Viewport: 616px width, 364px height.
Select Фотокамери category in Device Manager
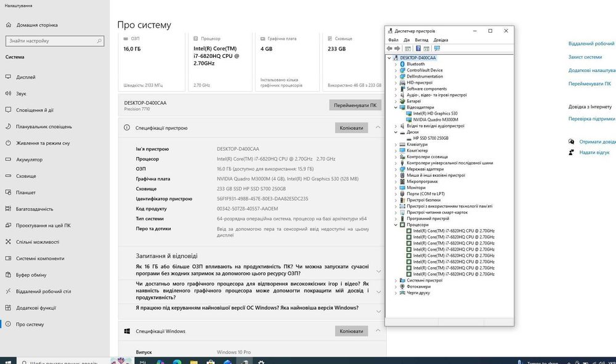pos(418,286)
